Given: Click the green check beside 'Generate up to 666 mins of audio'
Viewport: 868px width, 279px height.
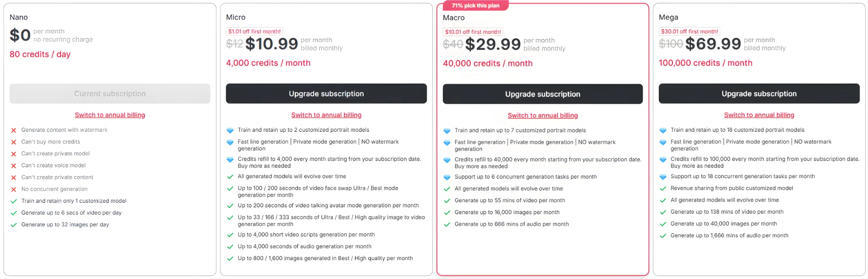Looking at the screenshot, I should (x=446, y=224).
